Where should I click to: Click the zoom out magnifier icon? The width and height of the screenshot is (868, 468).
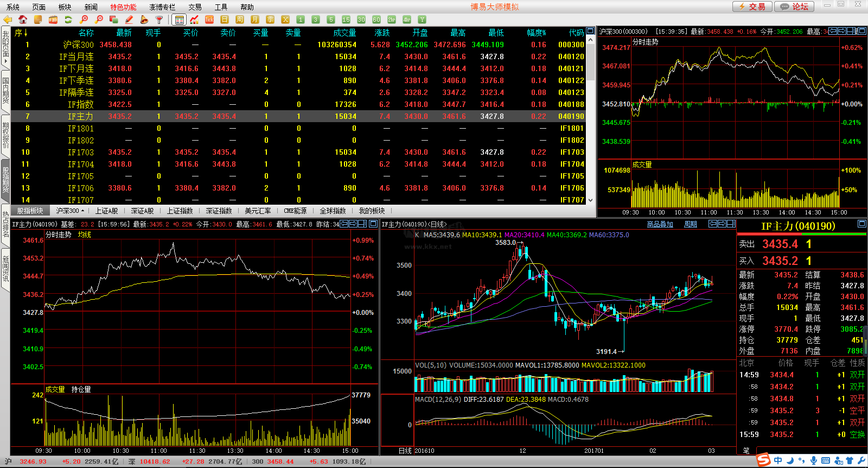point(99,20)
